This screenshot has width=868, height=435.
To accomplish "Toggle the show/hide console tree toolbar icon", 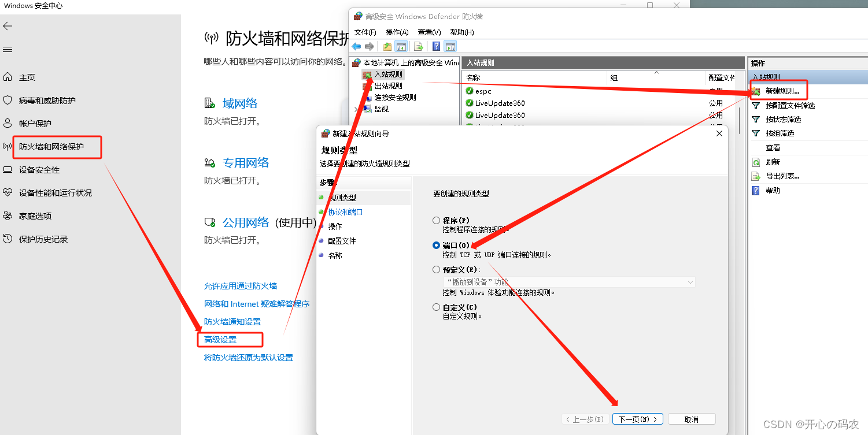I will coord(401,46).
